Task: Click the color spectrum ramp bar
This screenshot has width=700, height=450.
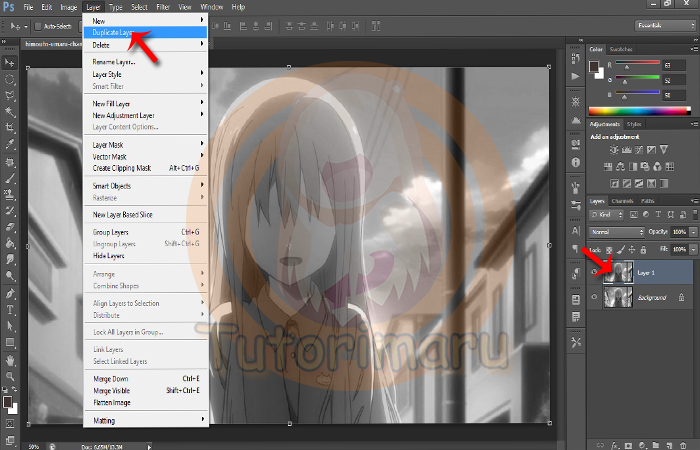Action: (639, 111)
